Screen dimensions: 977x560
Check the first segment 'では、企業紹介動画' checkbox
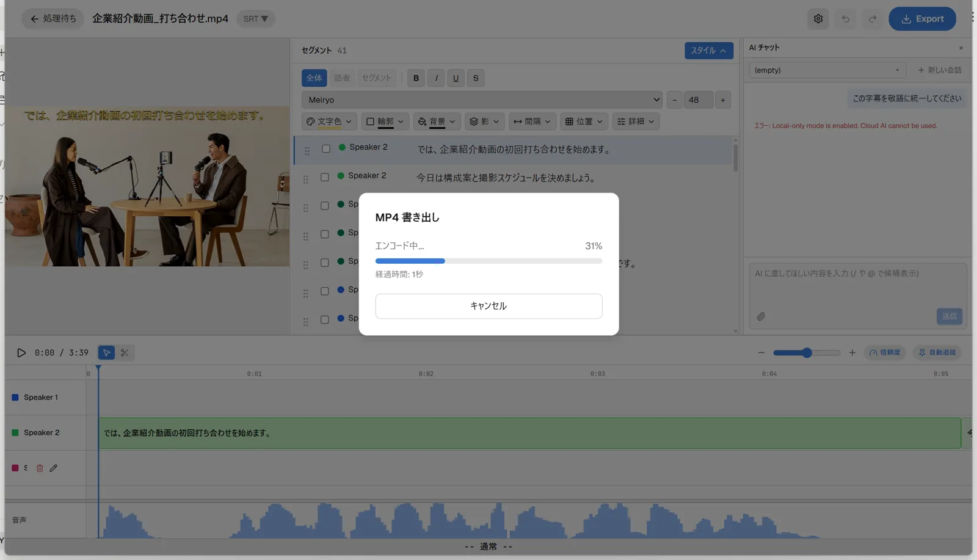(326, 148)
